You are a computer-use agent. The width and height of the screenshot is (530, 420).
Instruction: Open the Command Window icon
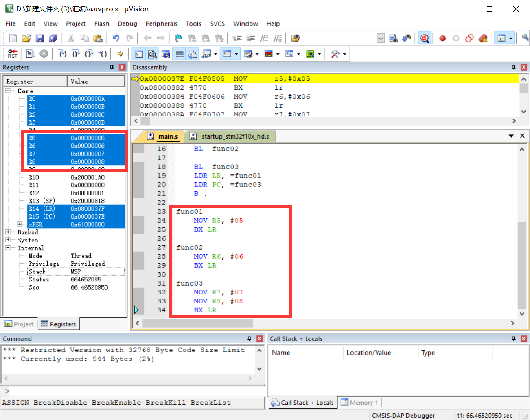click(139, 54)
